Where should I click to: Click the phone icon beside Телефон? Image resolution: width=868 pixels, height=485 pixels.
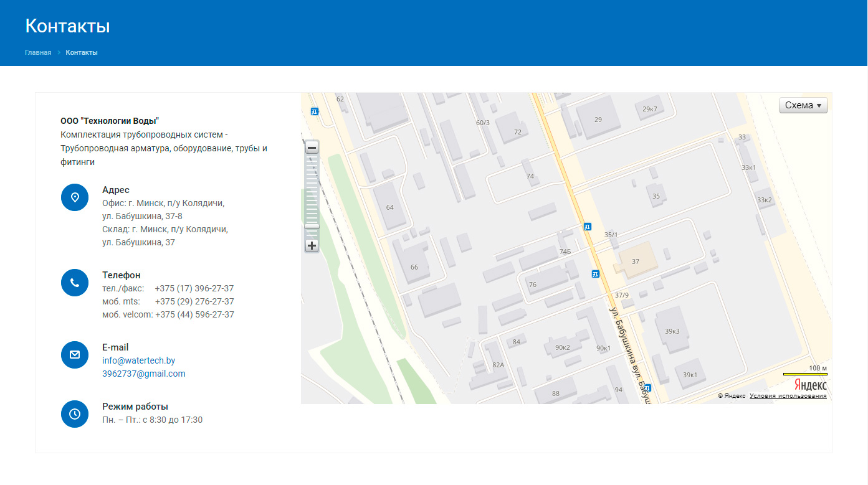[75, 283]
